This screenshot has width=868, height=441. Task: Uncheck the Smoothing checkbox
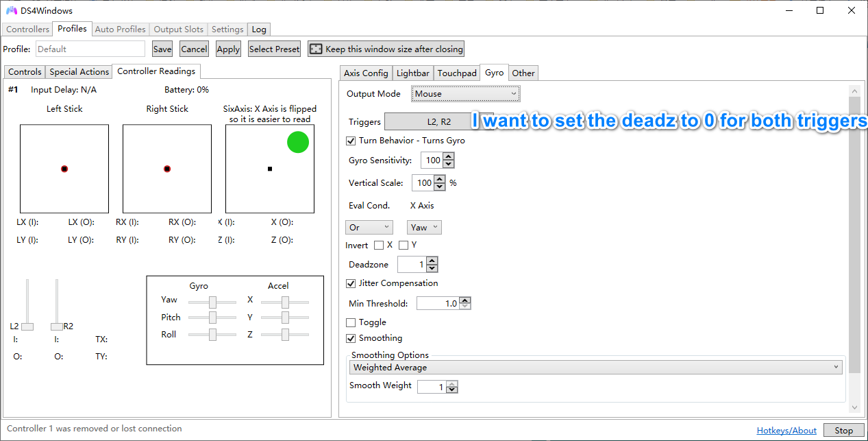351,338
